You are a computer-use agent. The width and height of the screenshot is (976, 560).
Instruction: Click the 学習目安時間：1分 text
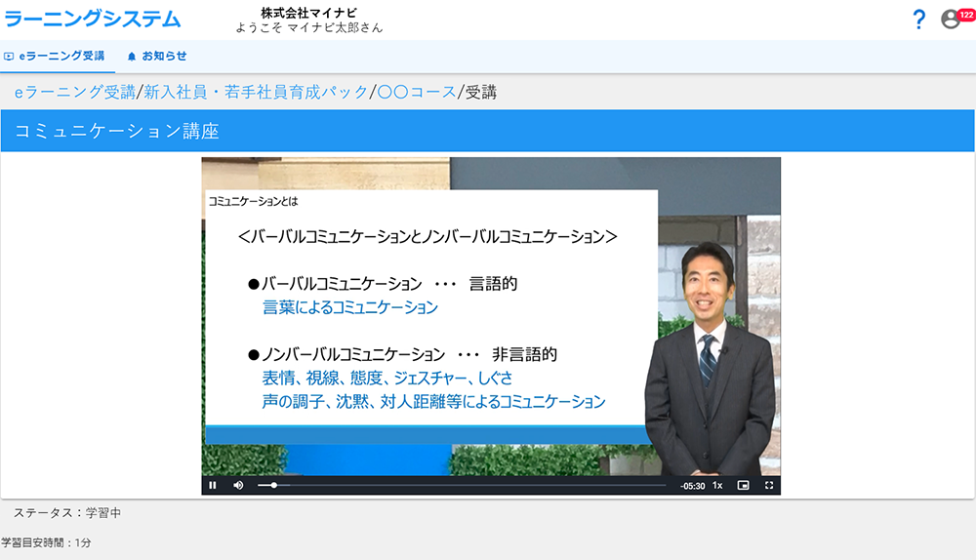(46, 542)
